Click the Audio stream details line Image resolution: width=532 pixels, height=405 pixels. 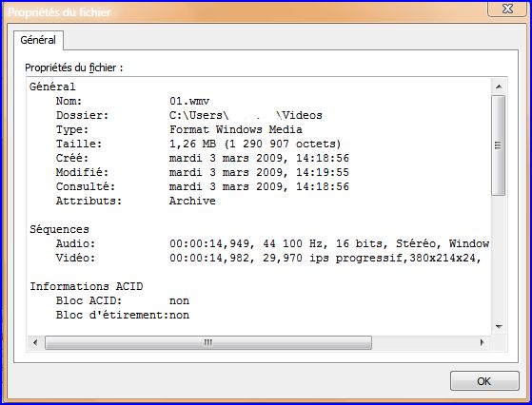(329, 243)
